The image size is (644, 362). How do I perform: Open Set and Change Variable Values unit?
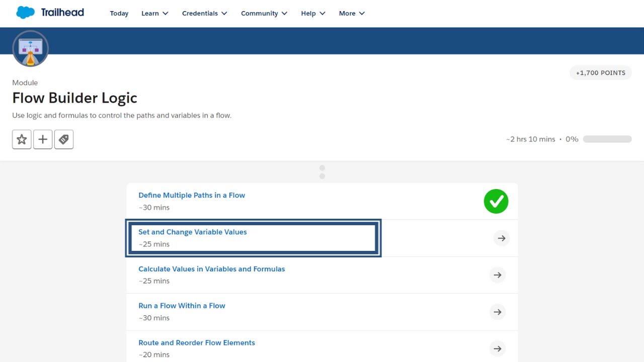193,232
